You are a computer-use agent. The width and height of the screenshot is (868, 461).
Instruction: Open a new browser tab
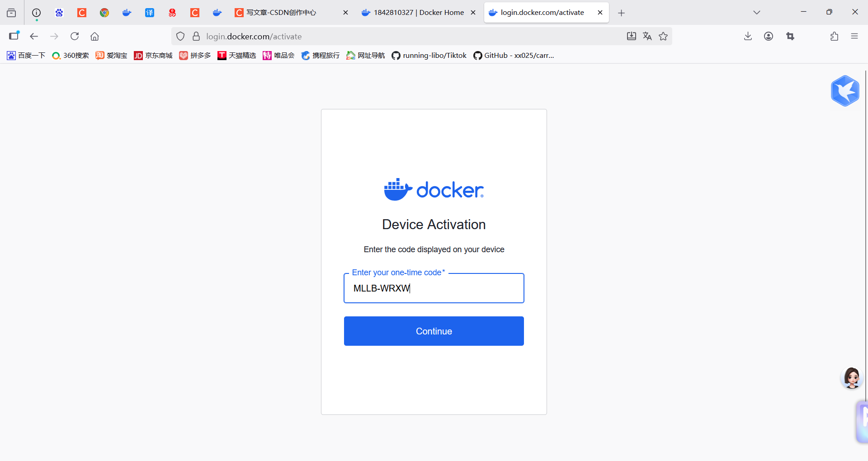(x=621, y=13)
